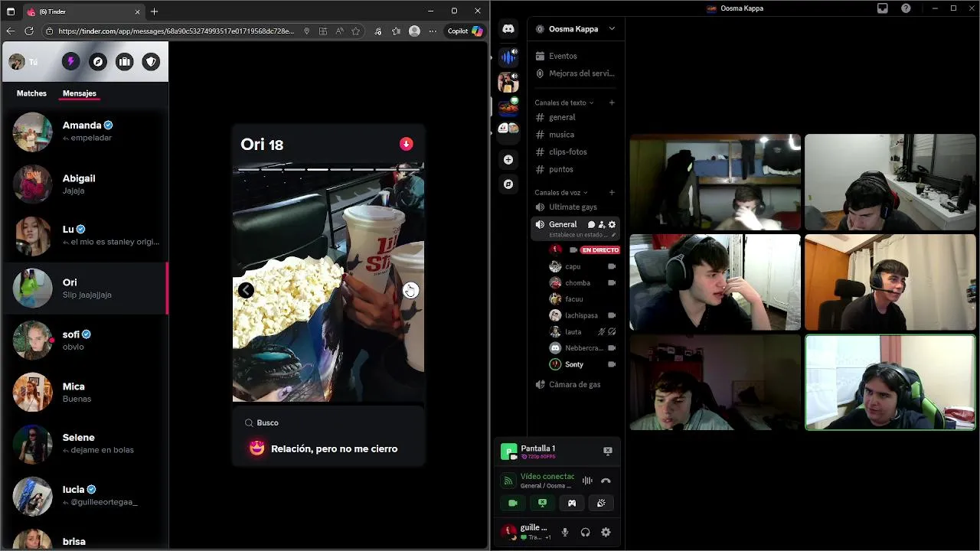
Task: Go to Discord direct messages home
Action: pos(508,29)
